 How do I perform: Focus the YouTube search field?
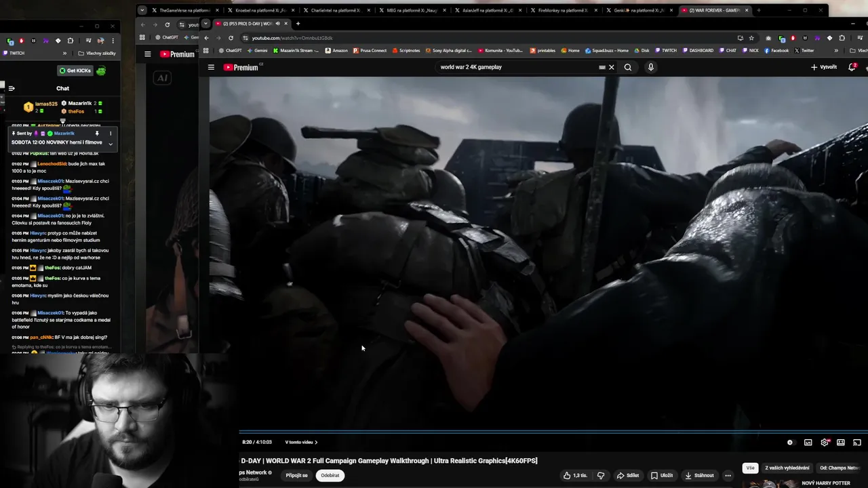pos(519,67)
